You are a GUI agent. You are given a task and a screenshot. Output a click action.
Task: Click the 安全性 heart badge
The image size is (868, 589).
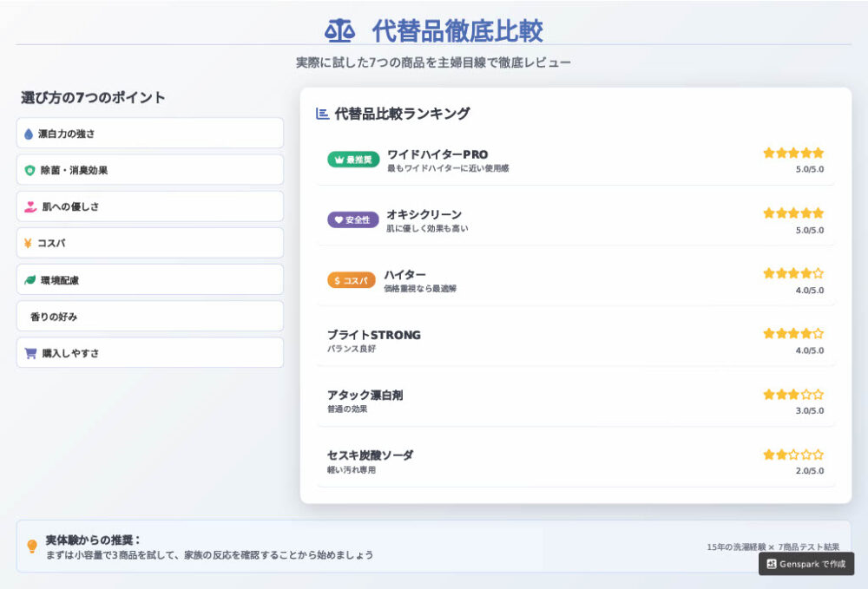pos(353,219)
